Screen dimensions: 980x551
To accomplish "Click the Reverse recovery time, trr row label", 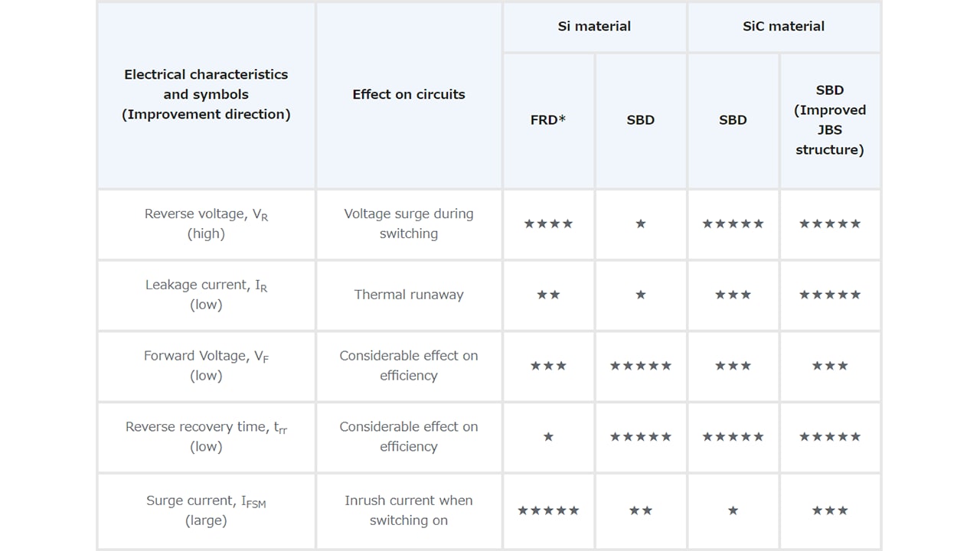I will click(x=206, y=437).
